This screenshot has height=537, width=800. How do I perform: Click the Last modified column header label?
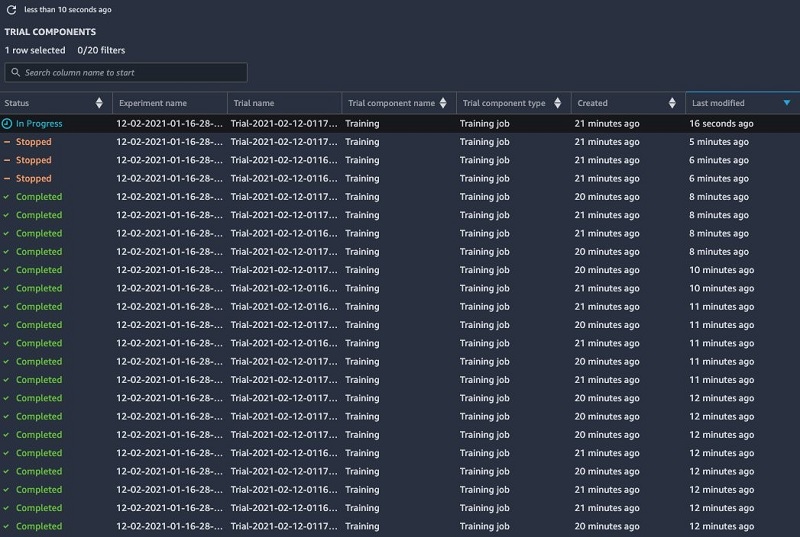tap(718, 103)
